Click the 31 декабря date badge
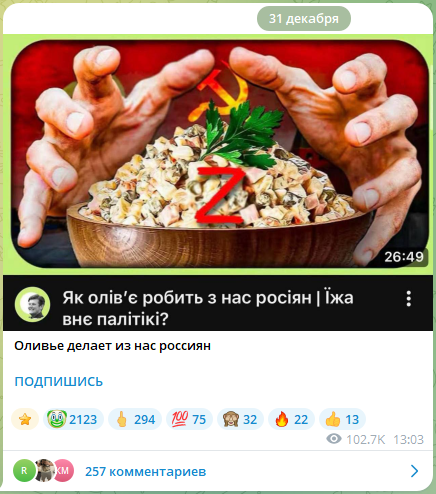Screen dimensions: 436x494 click(x=304, y=19)
